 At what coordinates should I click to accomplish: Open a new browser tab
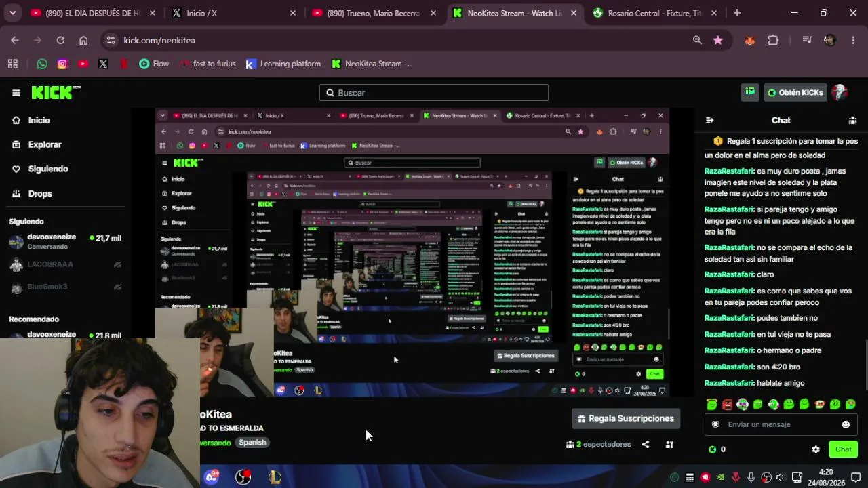point(737,13)
